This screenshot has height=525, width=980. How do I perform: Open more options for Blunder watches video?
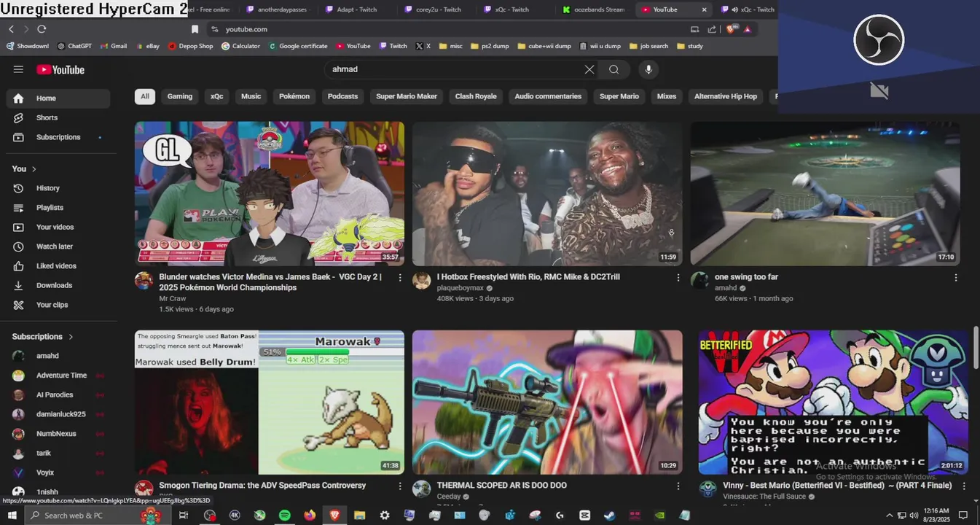pos(399,278)
